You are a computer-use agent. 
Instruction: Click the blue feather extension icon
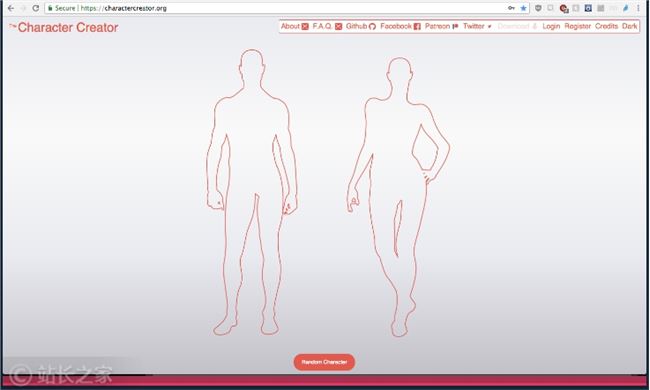click(x=626, y=8)
